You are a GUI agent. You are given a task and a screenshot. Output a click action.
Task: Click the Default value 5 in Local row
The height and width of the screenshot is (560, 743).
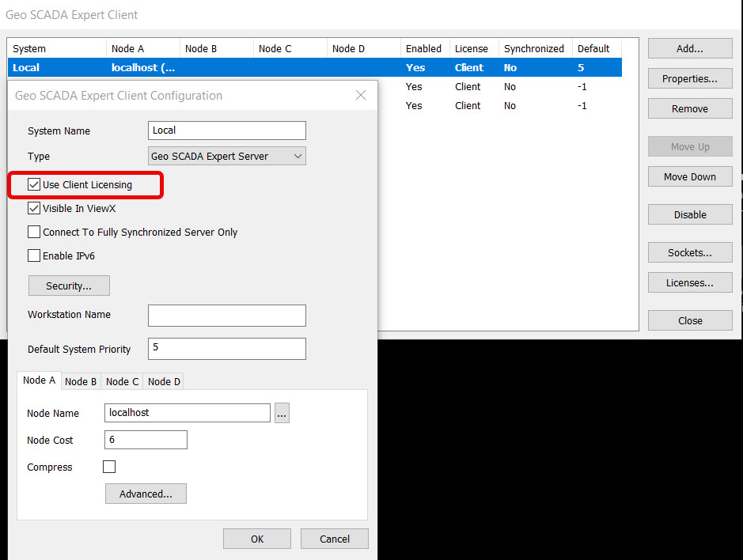[581, 67]
